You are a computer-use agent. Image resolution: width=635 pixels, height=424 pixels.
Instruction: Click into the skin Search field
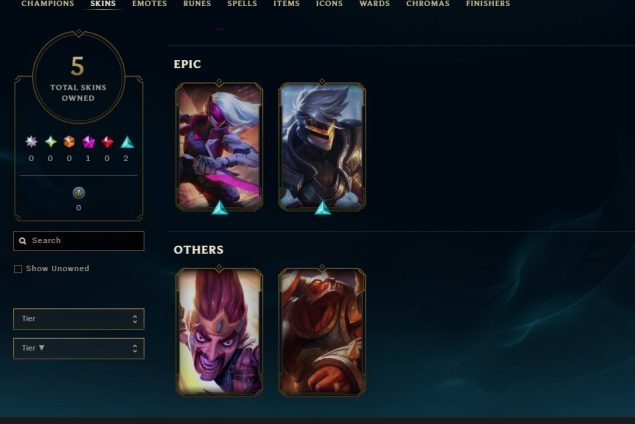point(79,241)
